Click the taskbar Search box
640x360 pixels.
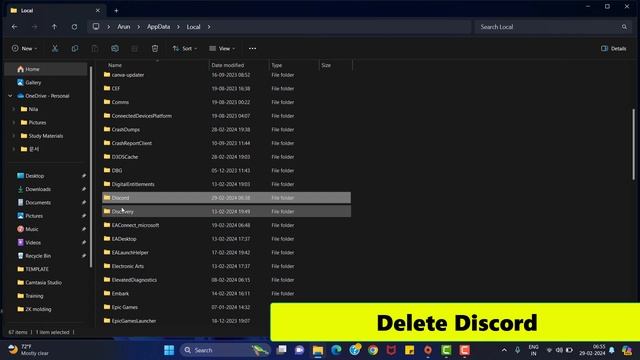coord(224,350)
